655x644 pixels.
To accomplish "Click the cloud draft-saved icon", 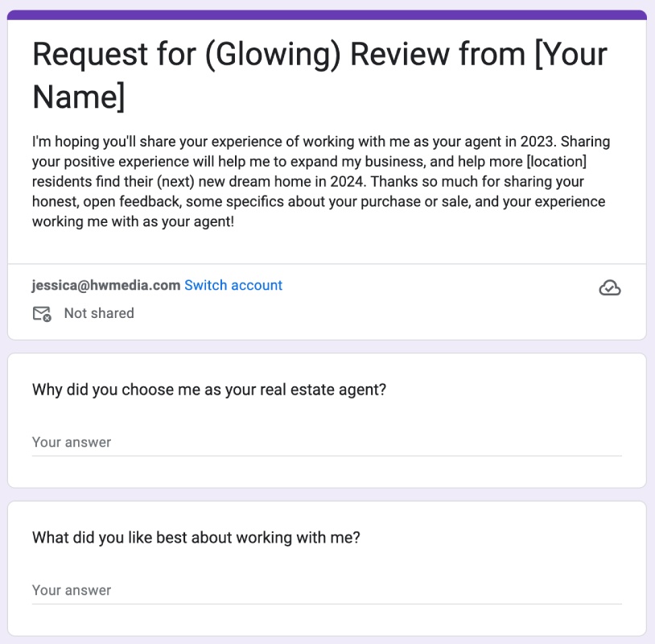I will click(x=610, y=288).
